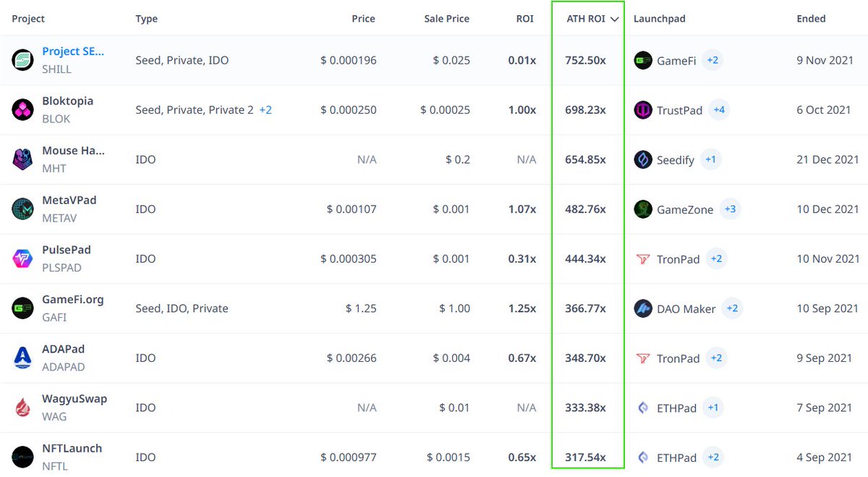The width and height of the screenshot is (868, 477).
Task: Expand +2 launchpads in the NFTLaunch row
Action: click(x=713, y=457)
